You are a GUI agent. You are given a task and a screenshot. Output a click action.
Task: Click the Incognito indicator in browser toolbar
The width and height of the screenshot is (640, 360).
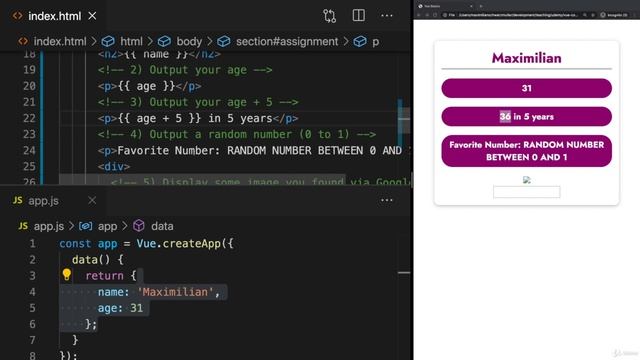(x=613, y=15)
